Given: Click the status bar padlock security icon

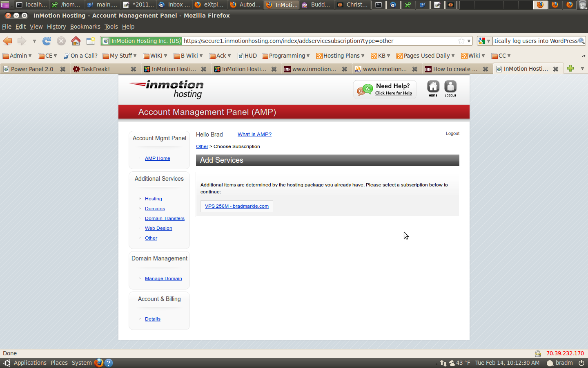Looking at the screenshot, I should pos(538,354).
